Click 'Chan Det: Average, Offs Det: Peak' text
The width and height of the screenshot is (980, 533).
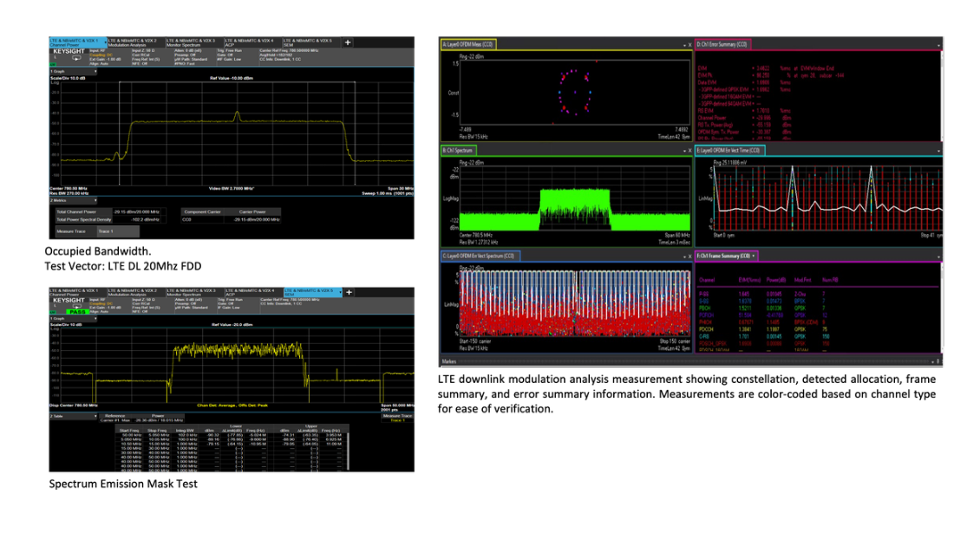[x=232, y=406]
